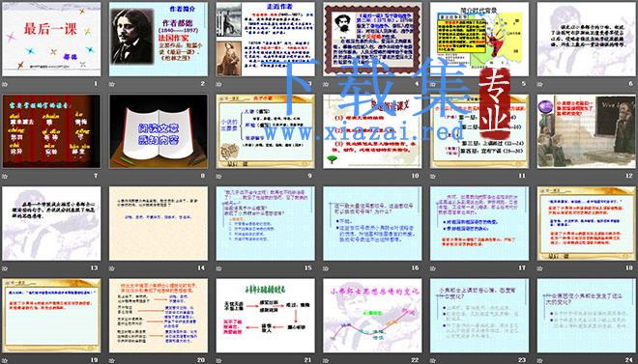
Task: Click the transition star icon below slide 23
Action: (433, 360)
